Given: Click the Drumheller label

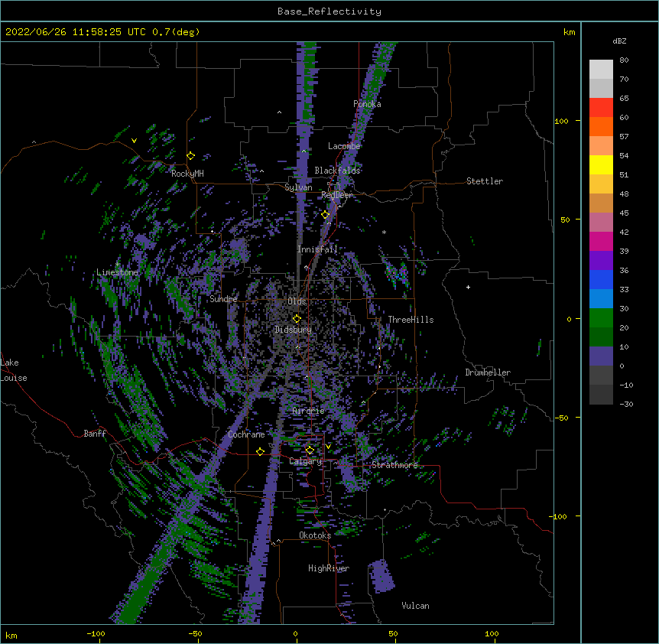Looking at the screenshot, I should (x=488, y=372).
